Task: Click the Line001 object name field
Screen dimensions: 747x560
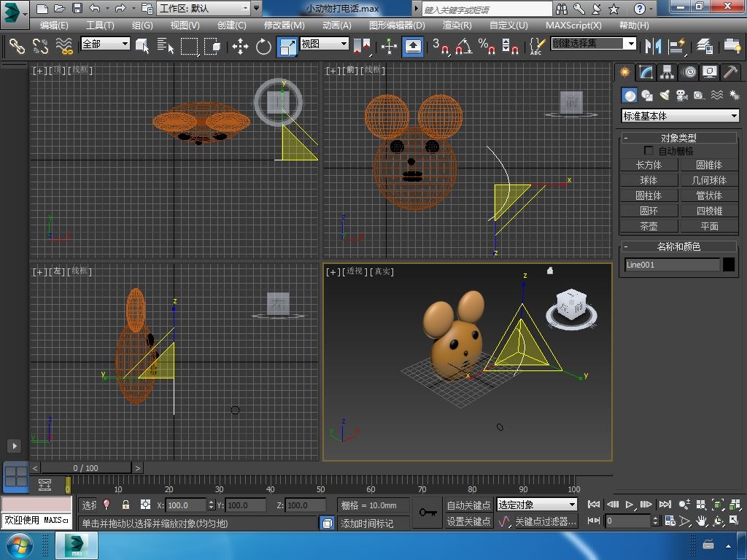Action: click(x=672, y=264)
